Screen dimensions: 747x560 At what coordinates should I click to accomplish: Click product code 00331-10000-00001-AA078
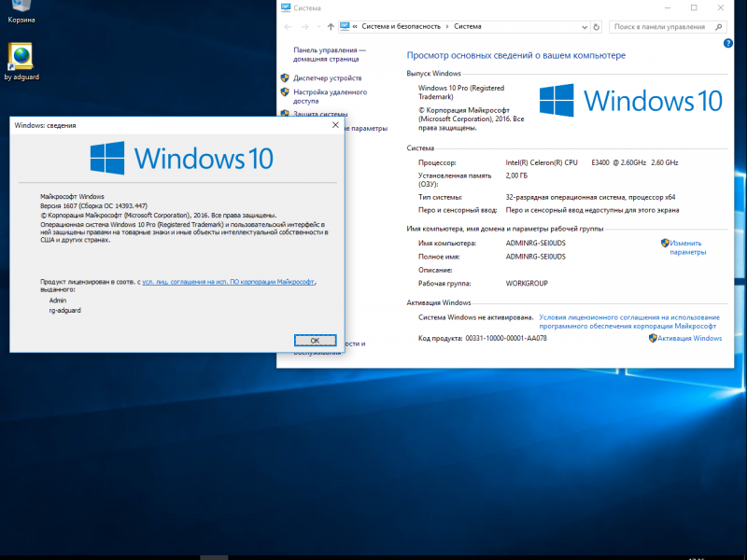click(506, 338)
